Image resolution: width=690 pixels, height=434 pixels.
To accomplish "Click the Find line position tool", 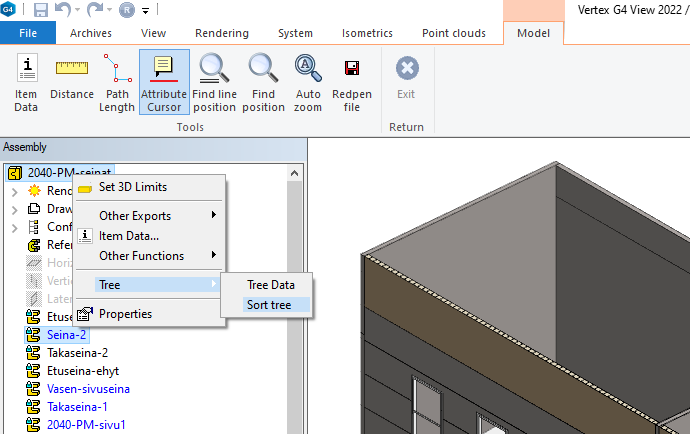I will click(214, 82).
